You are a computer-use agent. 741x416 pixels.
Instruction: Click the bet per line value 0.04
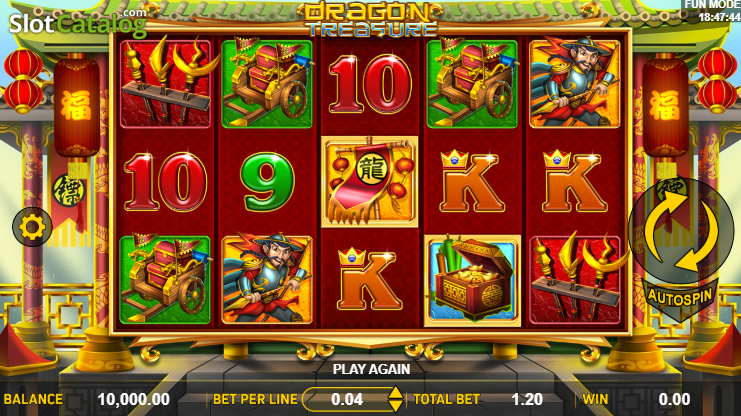point(347,399)
